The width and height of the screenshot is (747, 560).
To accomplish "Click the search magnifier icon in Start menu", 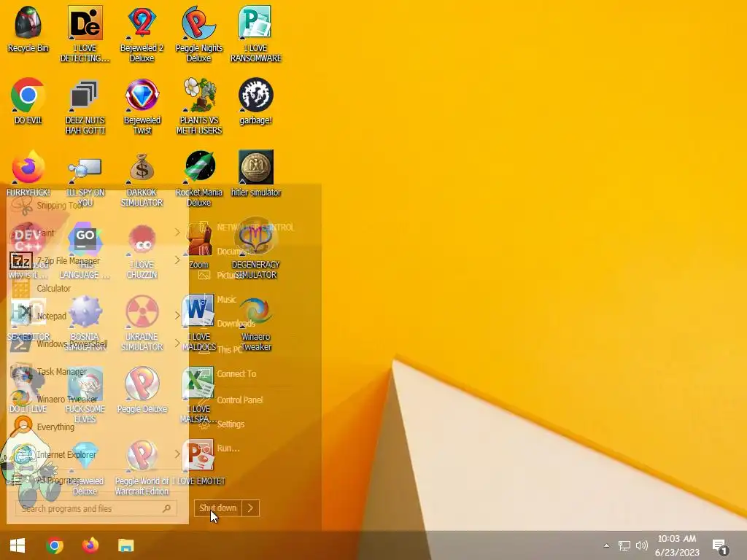I will point(166,508).
